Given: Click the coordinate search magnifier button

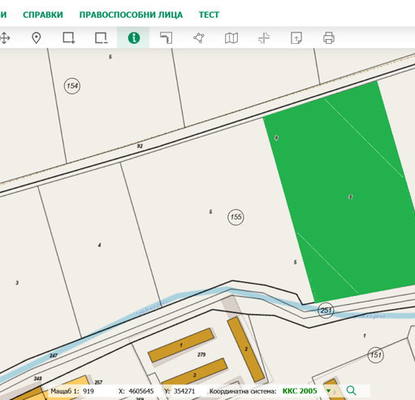Looking at the screenshot, I should pos(351,390).
